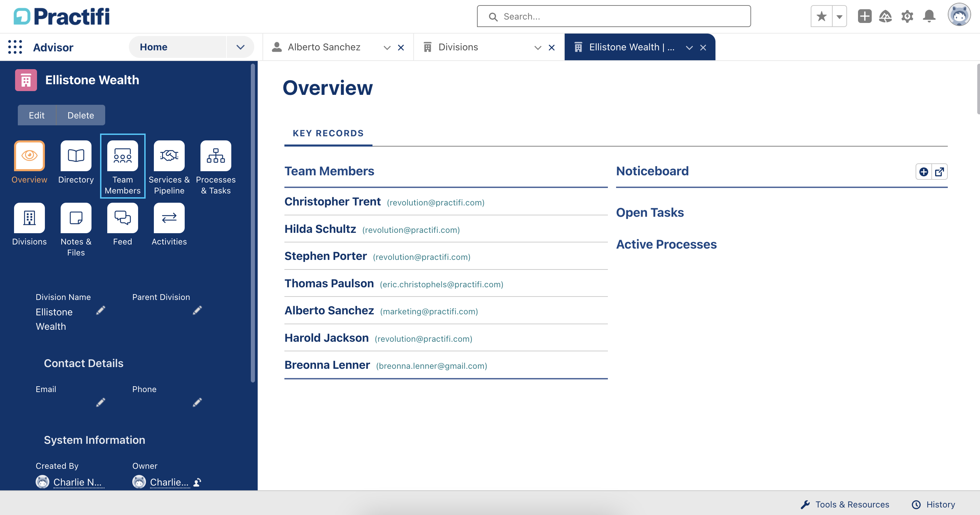The image size is (980, 515).
Task: Expand the favorites list dropdown arrow
Action: (x=839, y=16)
